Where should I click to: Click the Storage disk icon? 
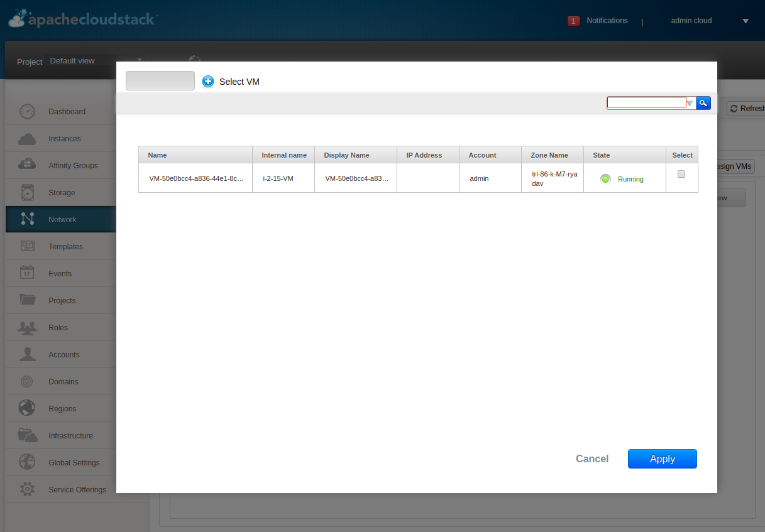[27, 192]
